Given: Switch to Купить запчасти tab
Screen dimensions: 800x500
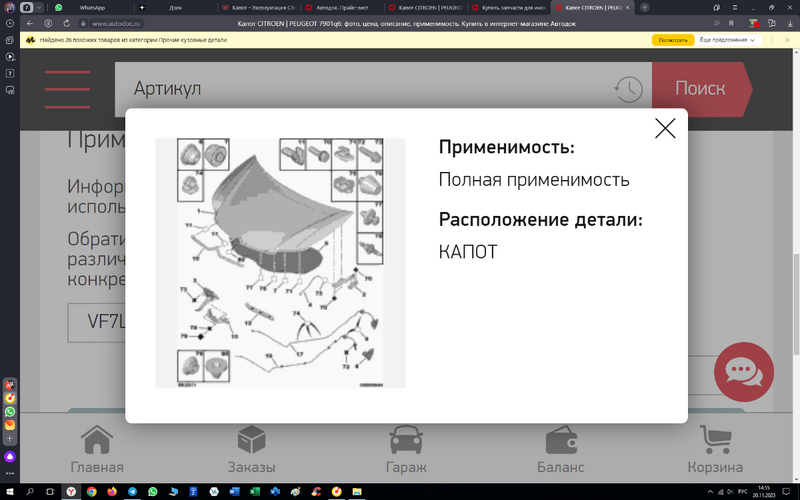Looking at the screenshot, I should click(x=509, y=8).
